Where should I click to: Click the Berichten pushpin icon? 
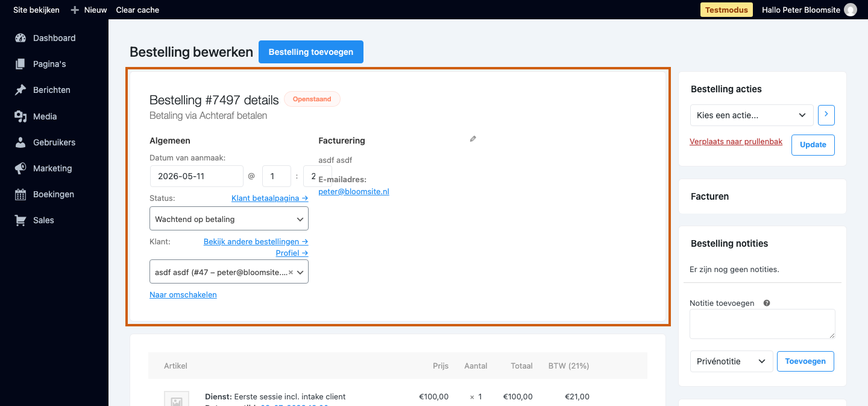click(20, 90)
